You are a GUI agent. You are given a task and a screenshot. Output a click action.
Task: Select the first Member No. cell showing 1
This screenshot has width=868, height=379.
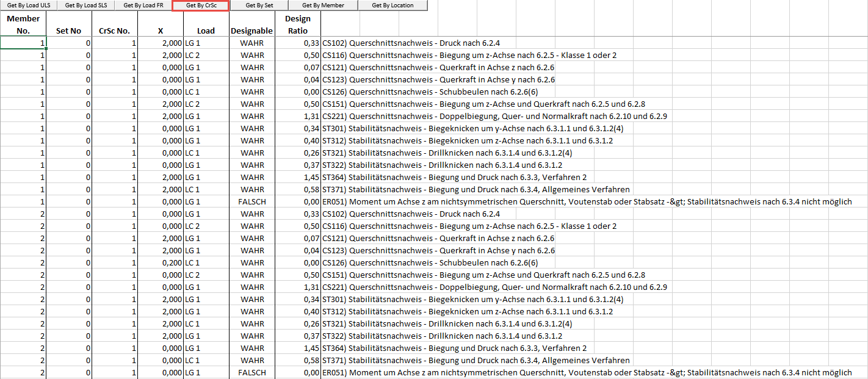click(x=23, y=43)
